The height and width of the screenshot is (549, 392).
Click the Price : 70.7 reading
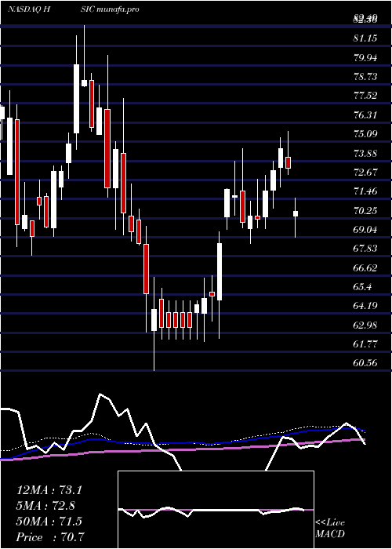50,536
